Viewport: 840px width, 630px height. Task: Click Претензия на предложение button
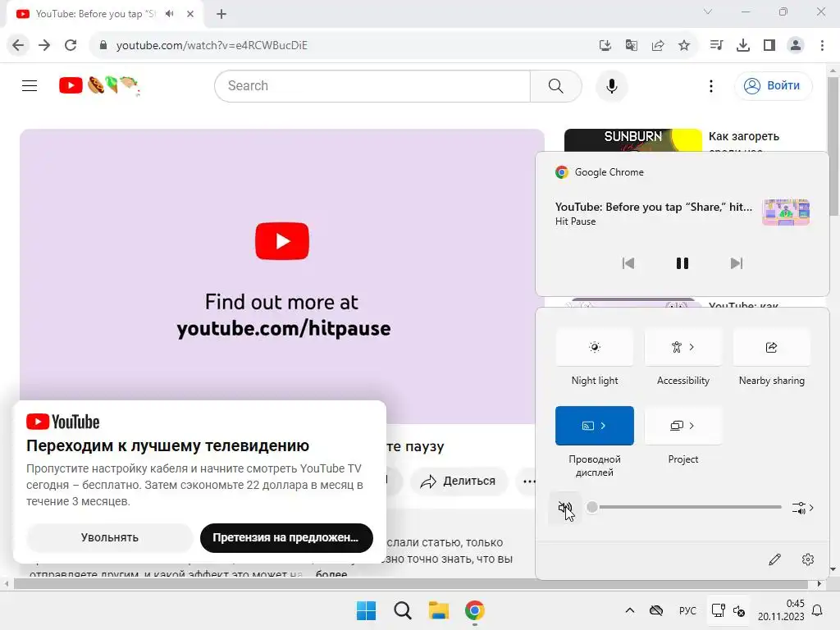286,537
